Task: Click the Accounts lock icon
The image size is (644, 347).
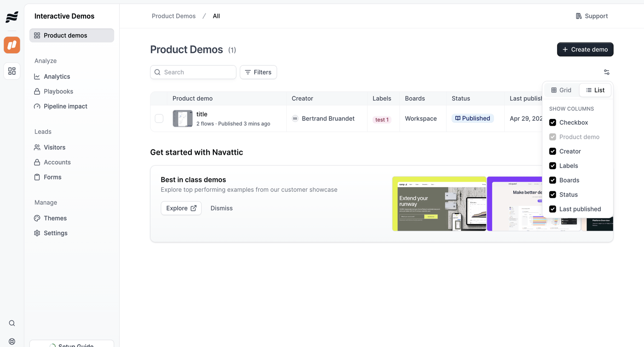Action: (x=37, y=162)
